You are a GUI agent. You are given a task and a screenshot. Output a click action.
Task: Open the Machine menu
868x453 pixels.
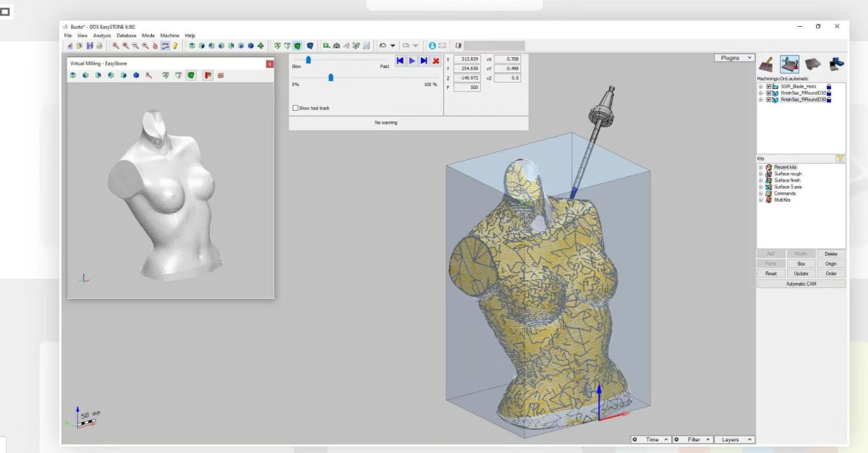pos(169,35)
